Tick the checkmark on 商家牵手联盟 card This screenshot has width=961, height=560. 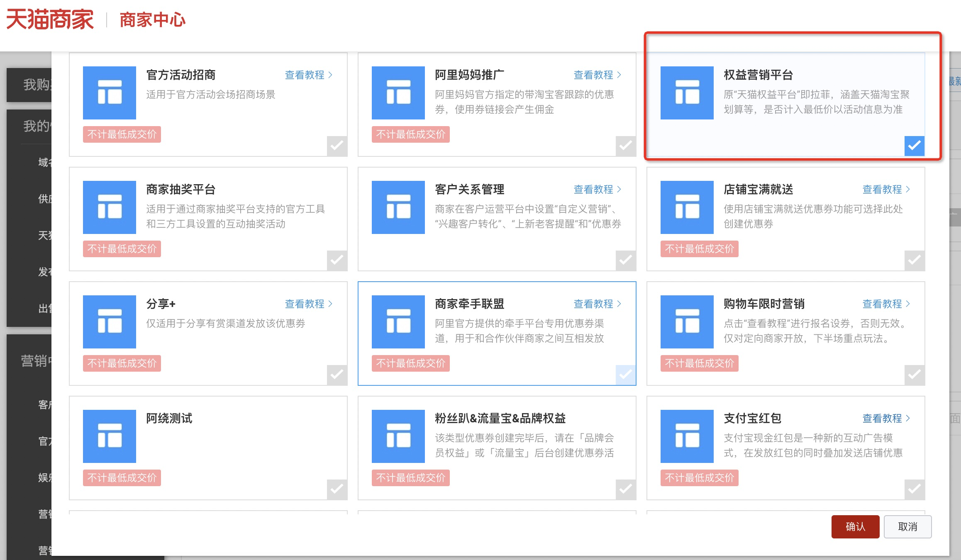626,375
